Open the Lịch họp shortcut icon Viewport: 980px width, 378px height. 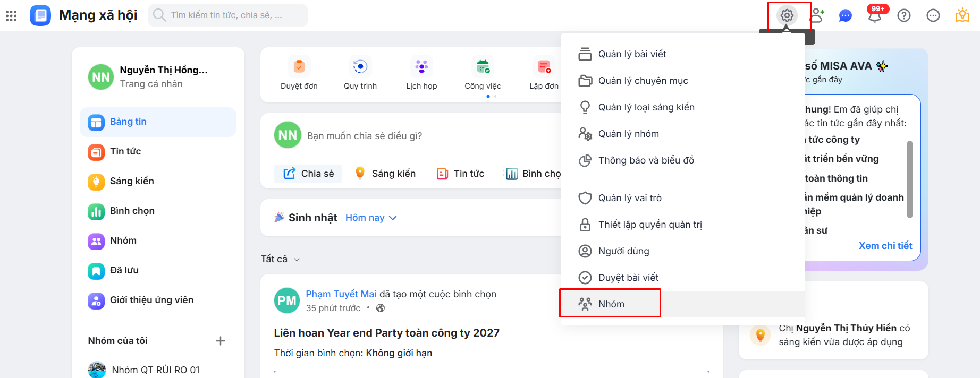pyautogui.click(x=421, y=67)
